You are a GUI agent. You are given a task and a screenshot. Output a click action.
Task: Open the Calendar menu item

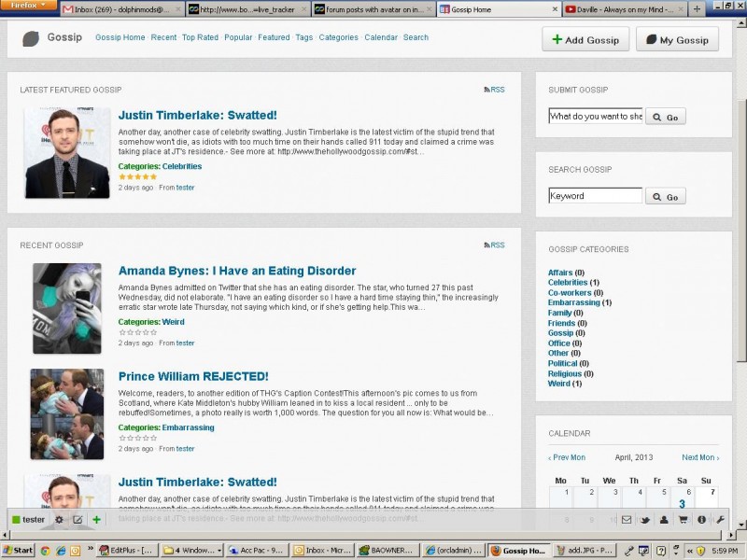[x=381, y=37]
